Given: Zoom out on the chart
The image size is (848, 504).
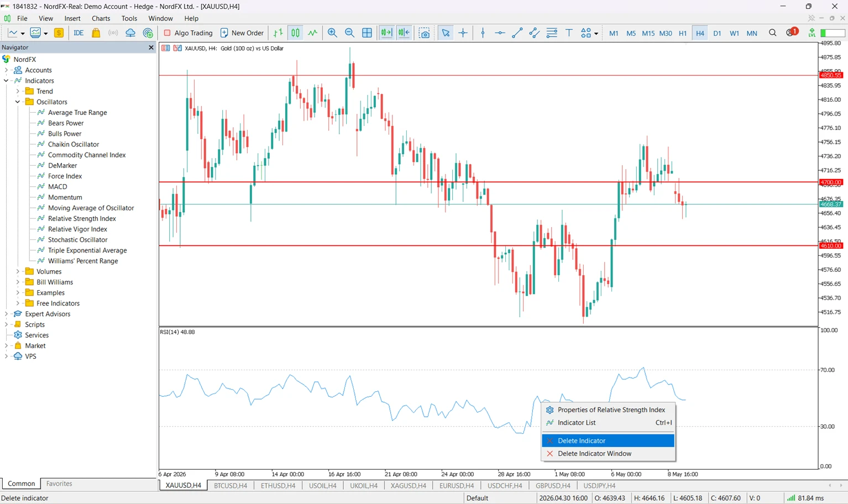Looking at the screenshot, I should tap(349, 33).
